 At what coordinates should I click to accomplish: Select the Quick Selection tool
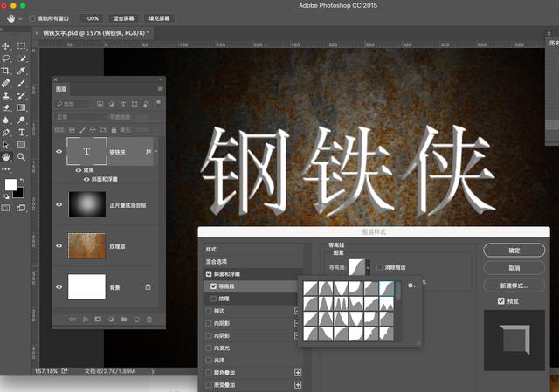[21, 58]
